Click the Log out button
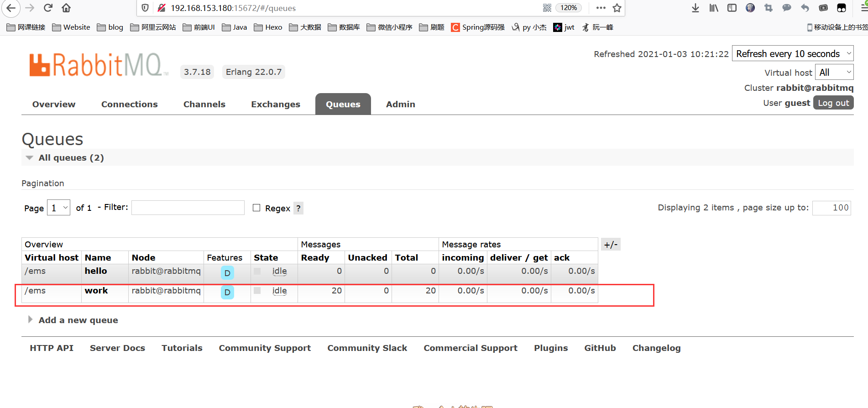This screenshot has height=408, width=868. click(833, 103)
